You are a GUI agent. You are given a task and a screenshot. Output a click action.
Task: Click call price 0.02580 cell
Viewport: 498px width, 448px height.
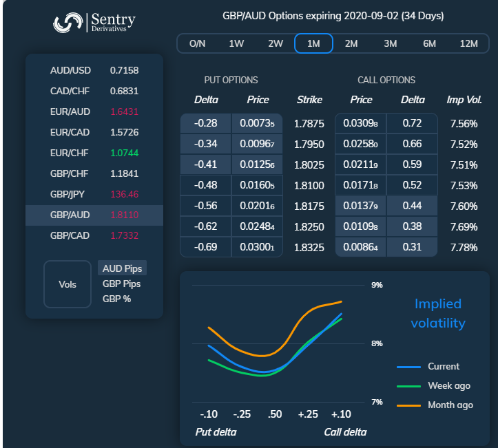(x=360, y=144)
